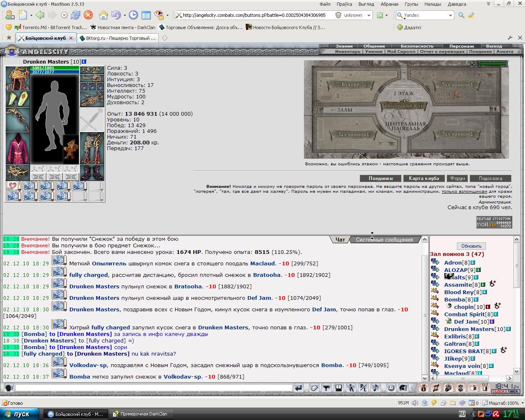525x420 pixels.
Task: Open the Абранае menu
Action: (x=389, y=4)
